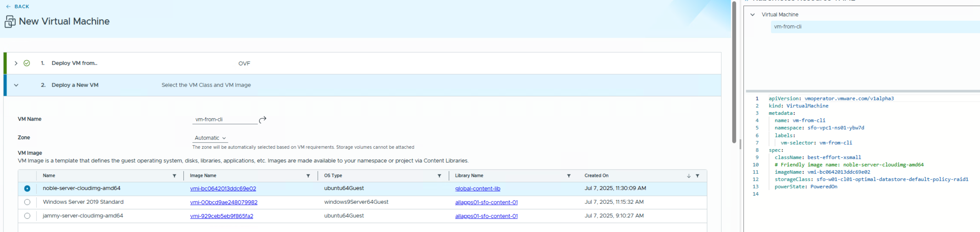Click the Created On sort arrow
This screenshot has height=232, width=980.
(689, 176)
